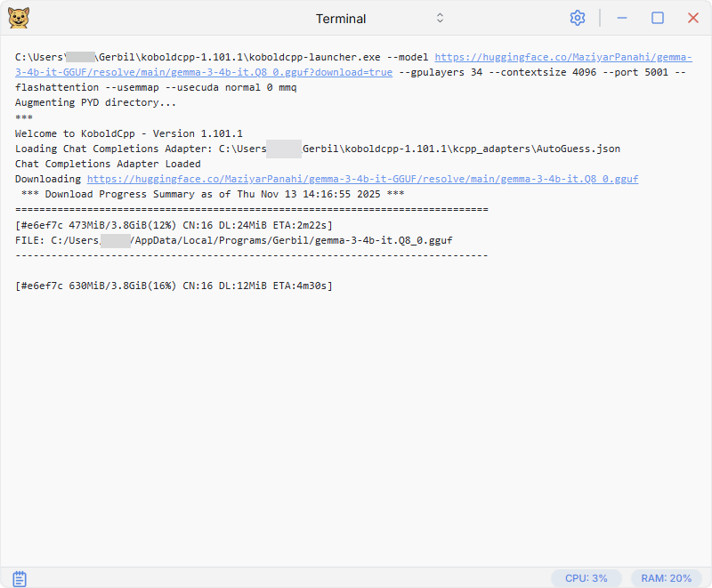Click the Gerbil mascot app icon

(18, 18)
